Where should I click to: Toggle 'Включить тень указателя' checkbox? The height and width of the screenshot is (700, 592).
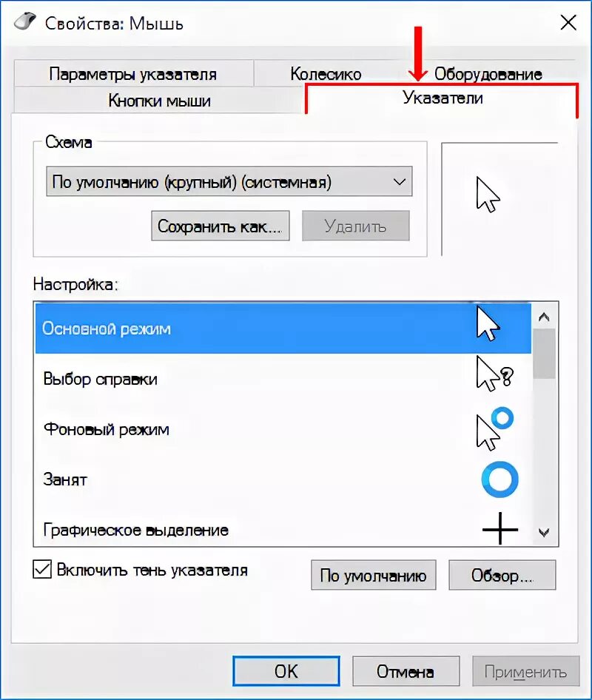[42, 570]
